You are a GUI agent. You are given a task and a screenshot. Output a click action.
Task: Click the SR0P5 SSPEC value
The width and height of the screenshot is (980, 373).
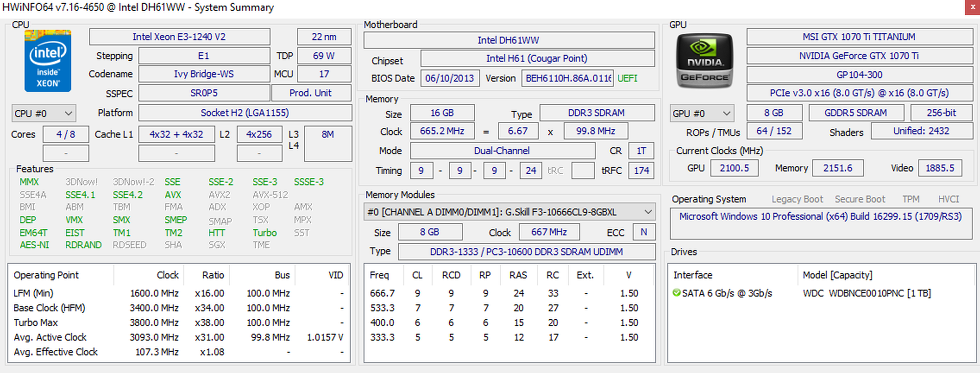click(204, 93)
